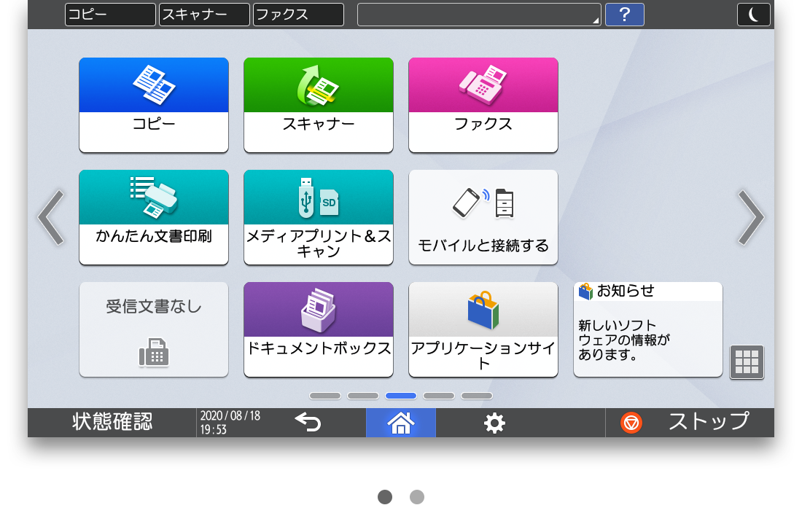Toggle energy saver mode with moon icon
Image resolution: width=802 pixels, height=532 pixels.
pyautogui.click(x=753, y=15)
